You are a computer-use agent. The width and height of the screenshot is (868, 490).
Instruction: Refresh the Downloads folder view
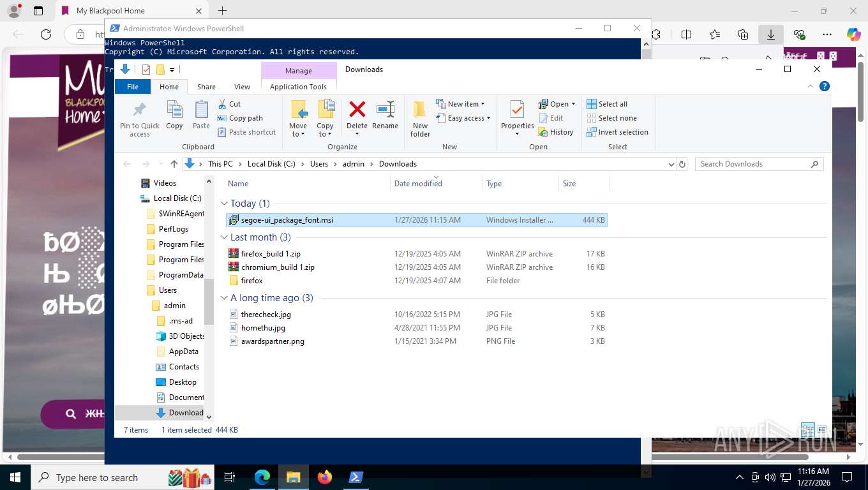682,164
